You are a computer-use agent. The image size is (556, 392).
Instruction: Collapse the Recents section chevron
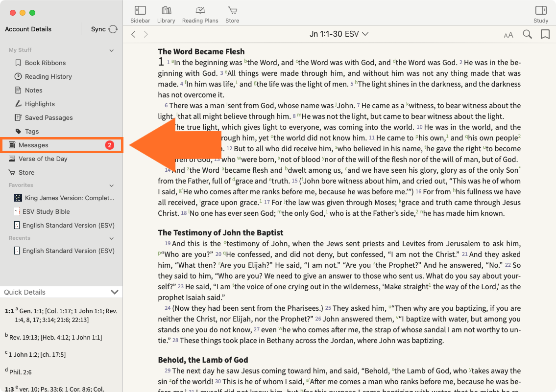tap(111, 239)
